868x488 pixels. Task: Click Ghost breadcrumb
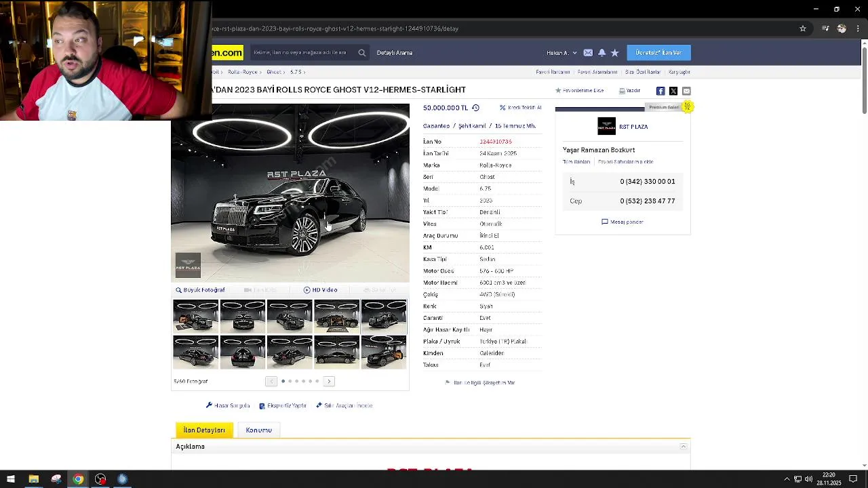pos(274,72)
